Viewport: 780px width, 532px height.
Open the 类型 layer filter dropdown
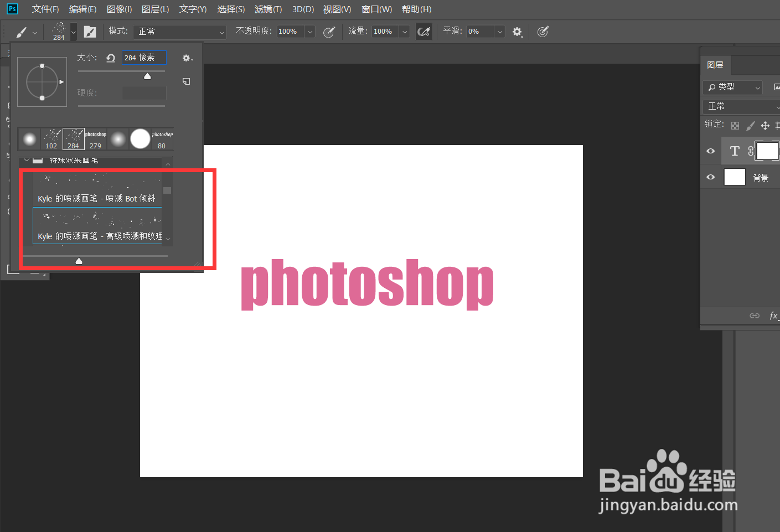coord(733,87)
